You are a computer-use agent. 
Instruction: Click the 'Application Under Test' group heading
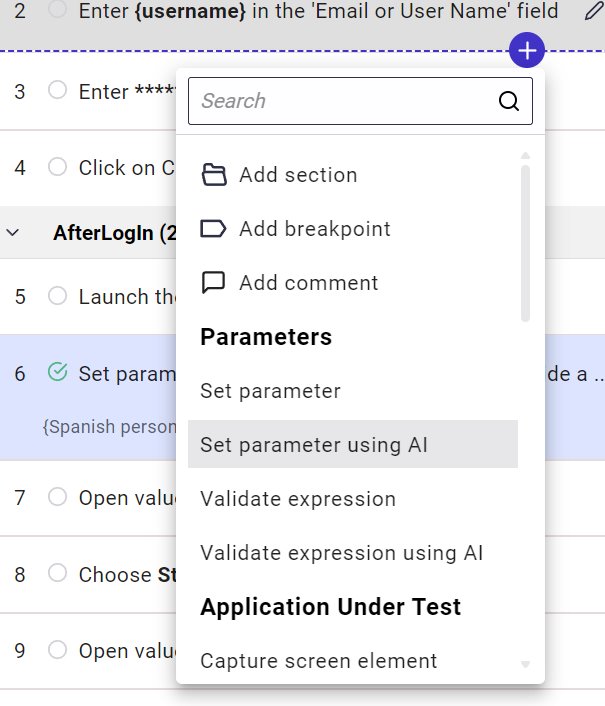[331, 606]
